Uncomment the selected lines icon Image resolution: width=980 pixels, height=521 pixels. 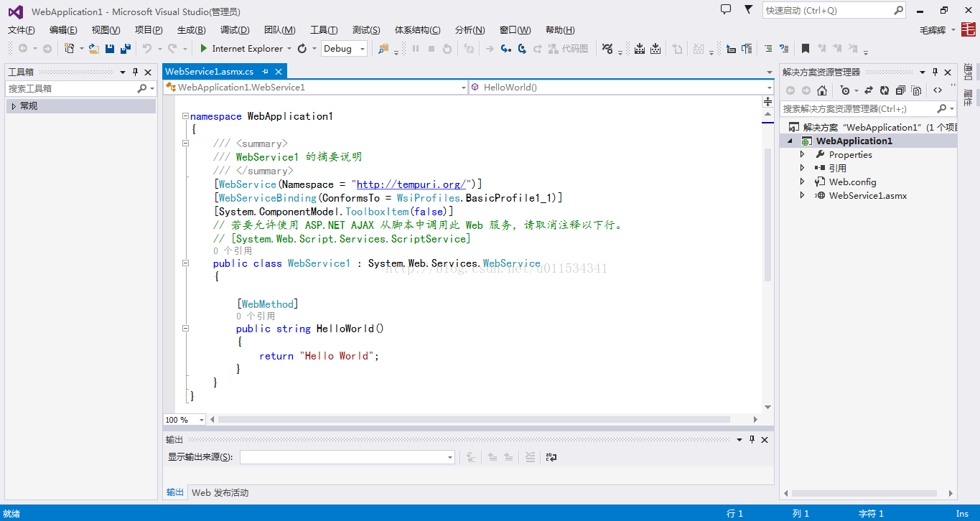click(784, 49)
